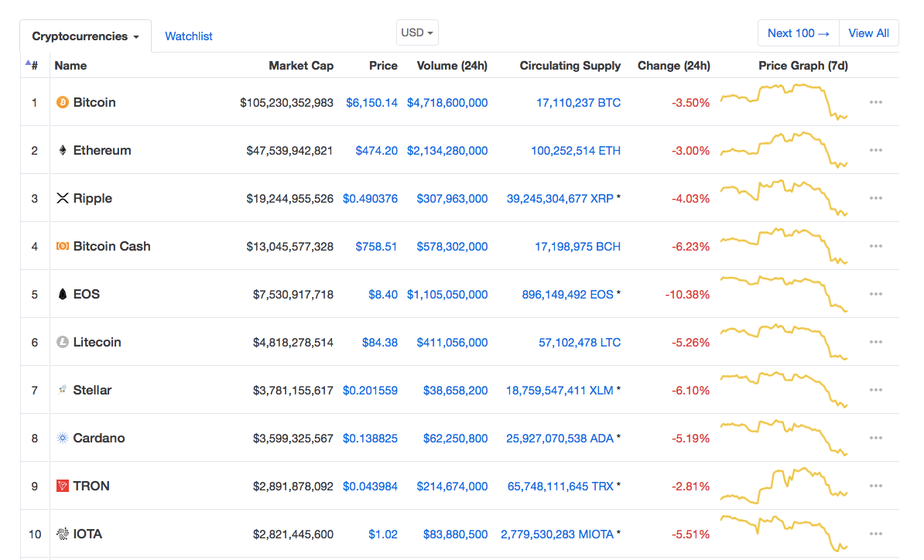Image resolution: width=924 pixels, height=560 pixels.
Task: Click Bitcoin price $6,150.14
Action: [371, 102]
